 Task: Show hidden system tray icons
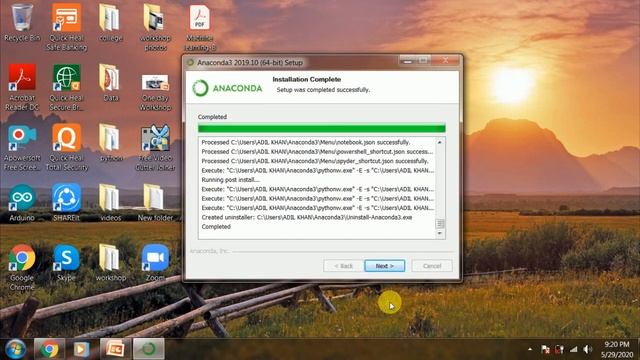click(x=530, y=349)
